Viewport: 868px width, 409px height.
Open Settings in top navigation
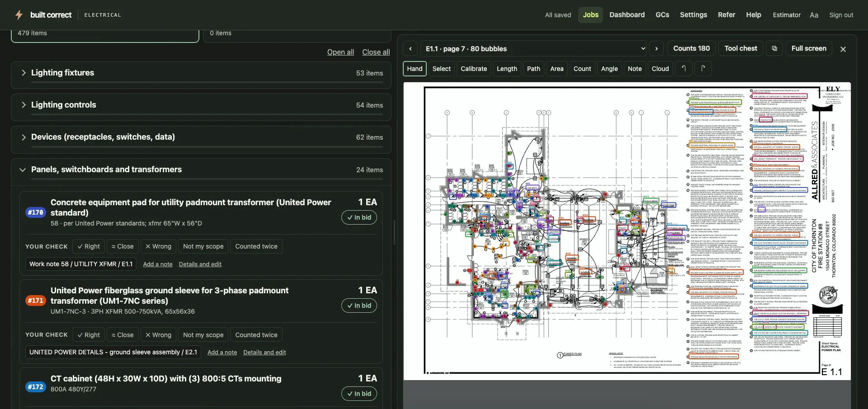693,15
